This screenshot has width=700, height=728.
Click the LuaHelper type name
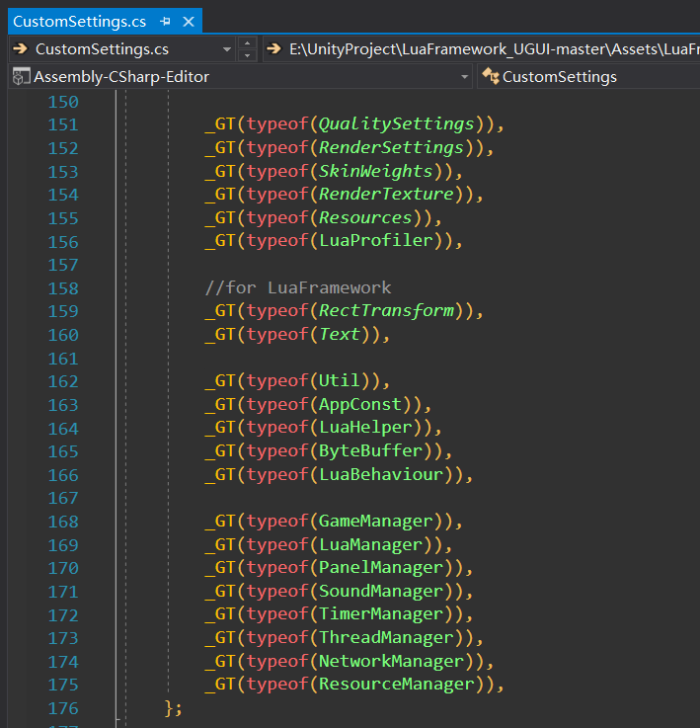(365, 427)
